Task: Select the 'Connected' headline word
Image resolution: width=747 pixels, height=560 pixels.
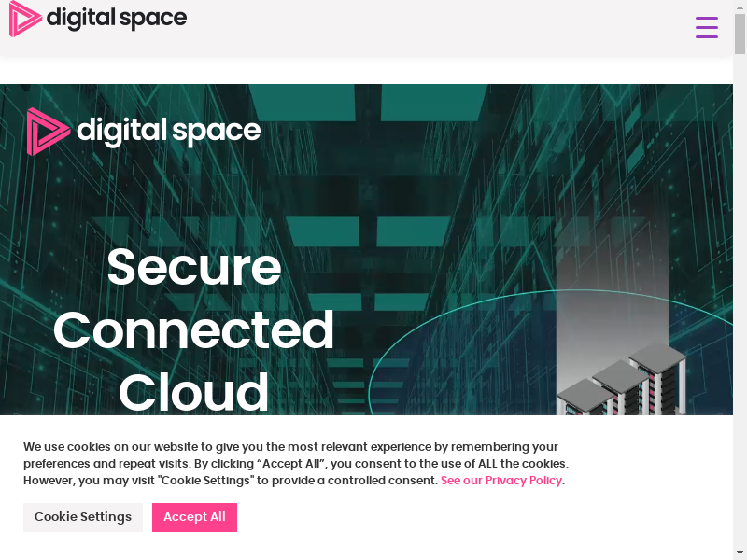Action: 193,330
